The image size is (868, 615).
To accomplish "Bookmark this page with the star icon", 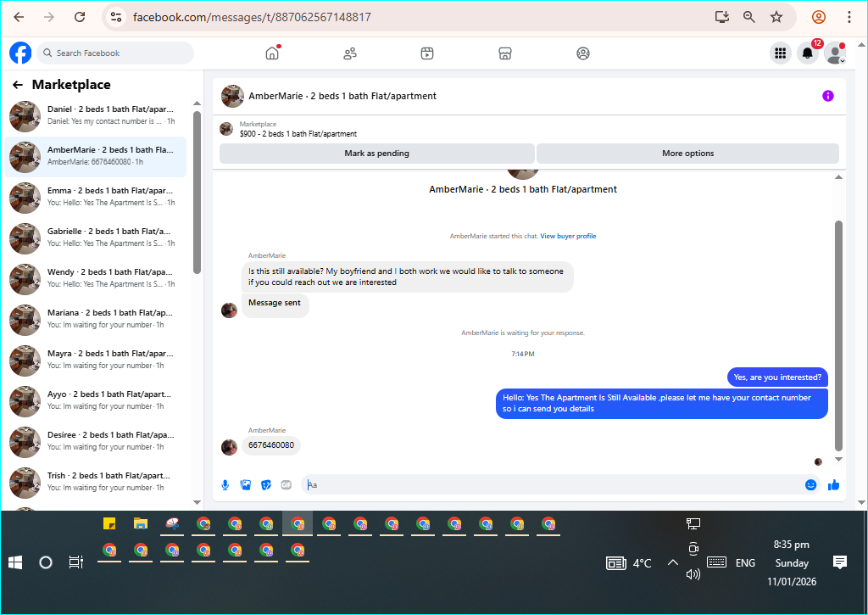I will [776, 17].
